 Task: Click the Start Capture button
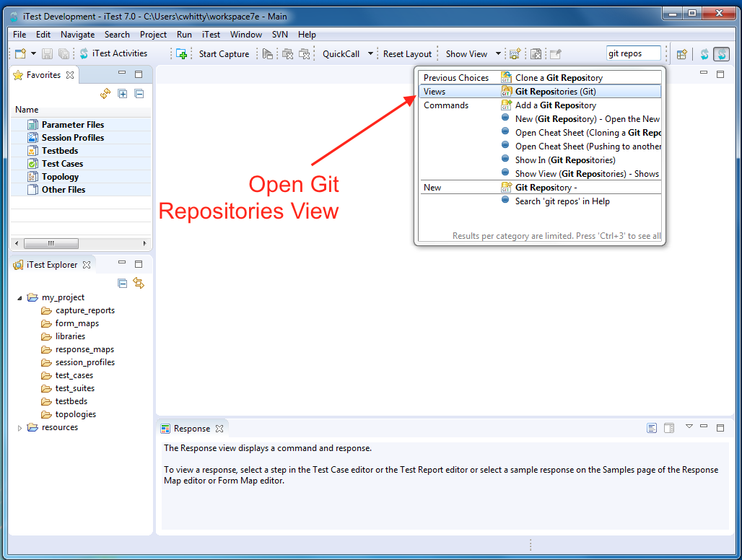(x=224, y=54)
